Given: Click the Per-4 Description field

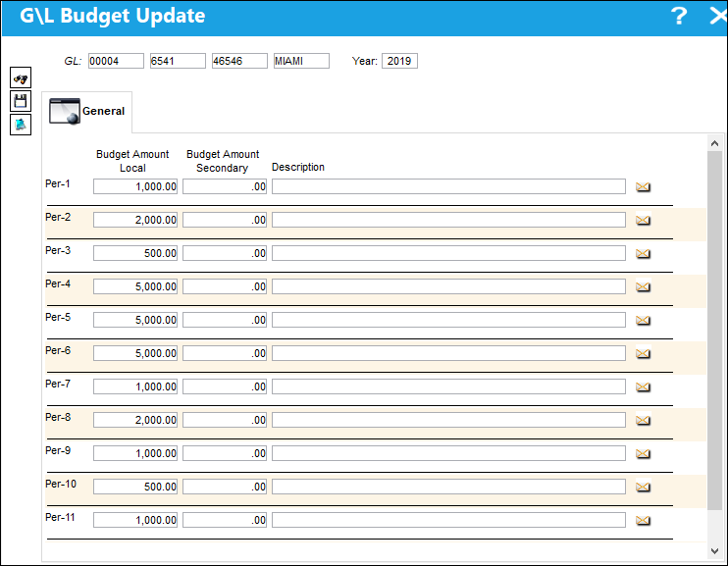Looking at the screenshot, I should tap(449, 287).
